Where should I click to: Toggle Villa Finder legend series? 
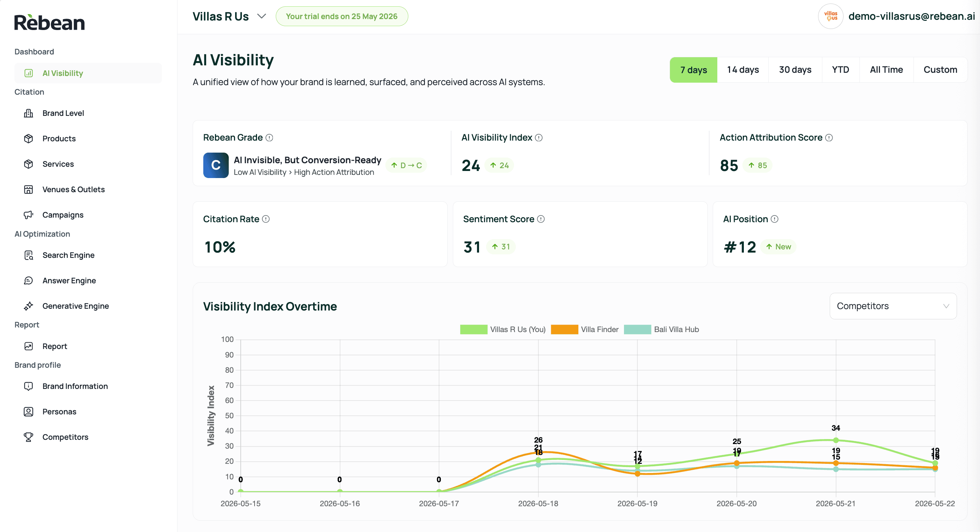click(x=584, y=330)
